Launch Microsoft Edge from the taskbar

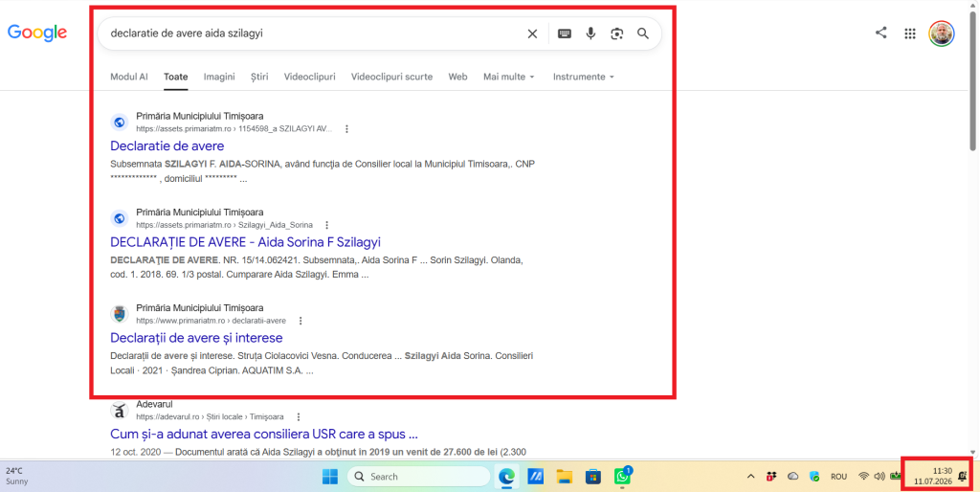(506, 477)
